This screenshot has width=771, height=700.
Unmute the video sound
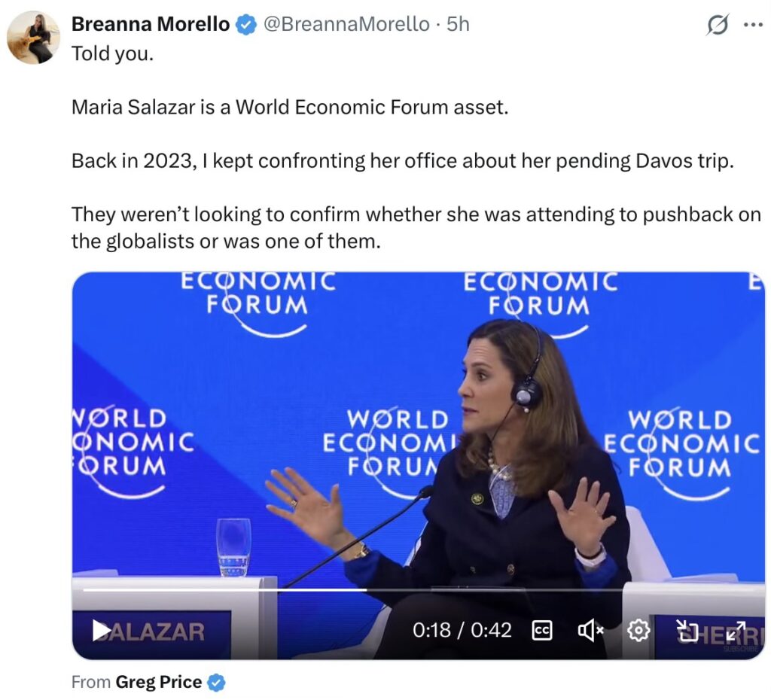click(x=590, y=631)
